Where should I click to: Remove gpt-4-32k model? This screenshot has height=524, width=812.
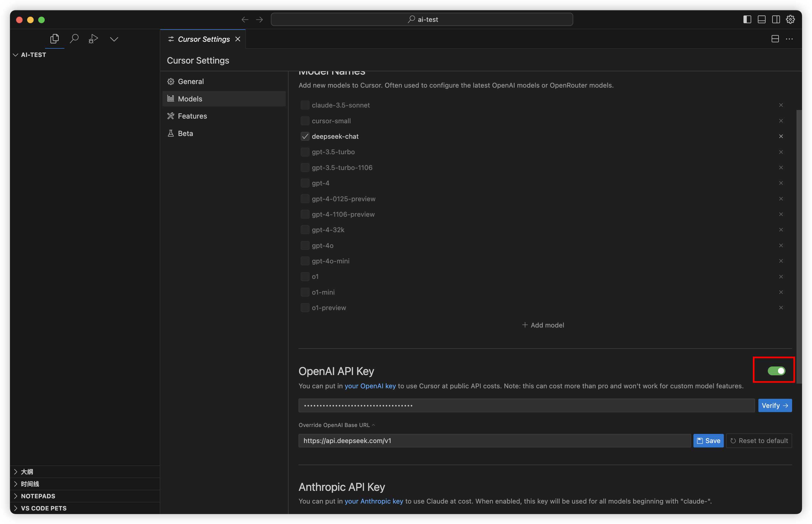tap(781, 230)
